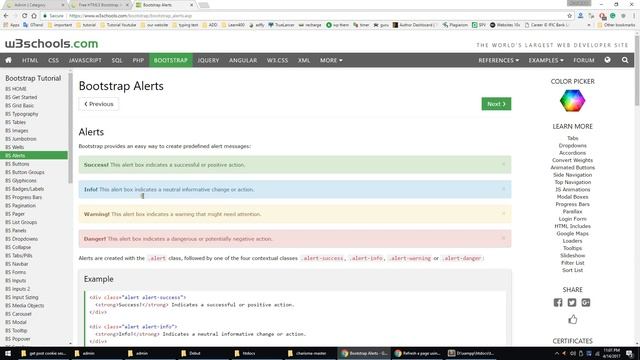Open the Windows Start button
Viewport: 640px width, 360px height.
coord(8,353)
